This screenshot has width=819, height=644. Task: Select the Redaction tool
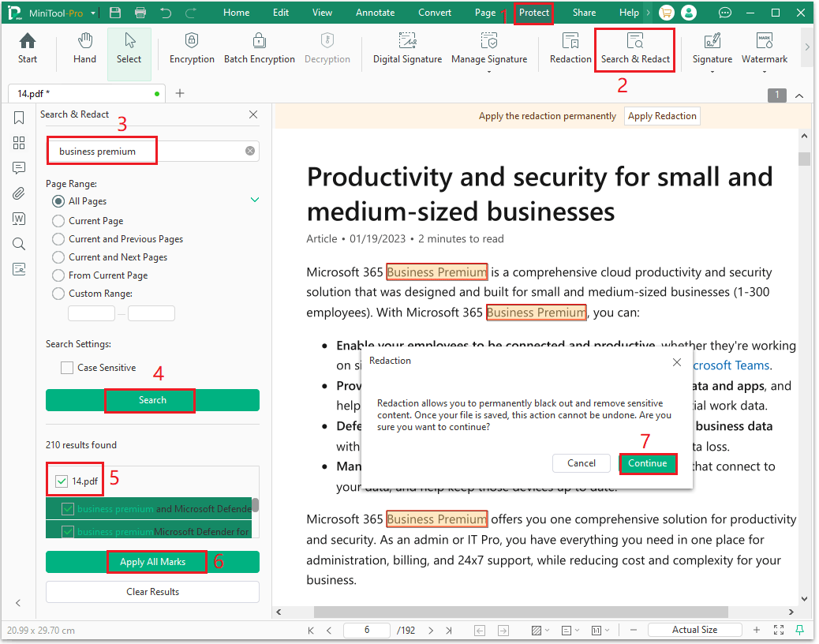pos(570,49)
